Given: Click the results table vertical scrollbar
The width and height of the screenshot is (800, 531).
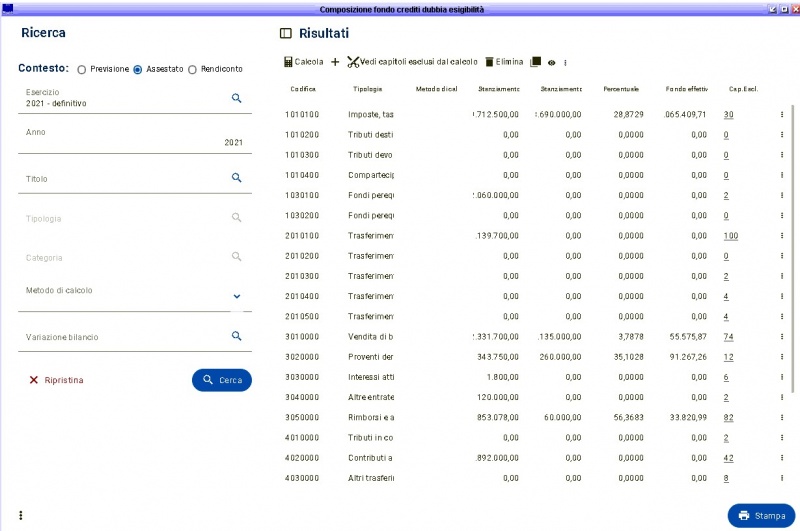Looking at the screenshot, I should pyautogui.click(x=792, y=249).
